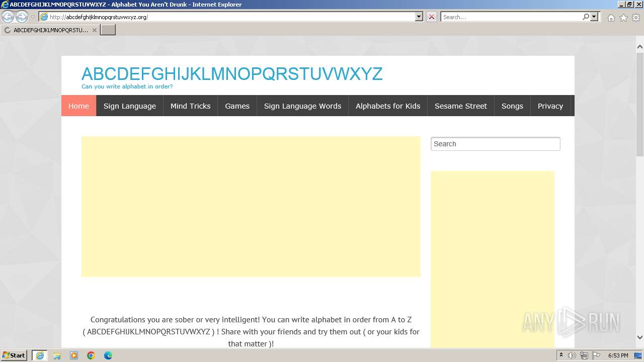Open the Windows Start menu

coord(14,355)
